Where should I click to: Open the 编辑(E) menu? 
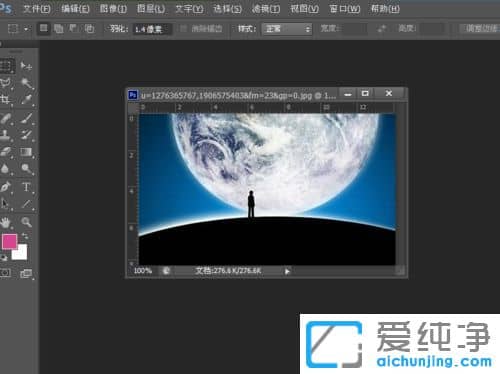click(x=75, y=9)
